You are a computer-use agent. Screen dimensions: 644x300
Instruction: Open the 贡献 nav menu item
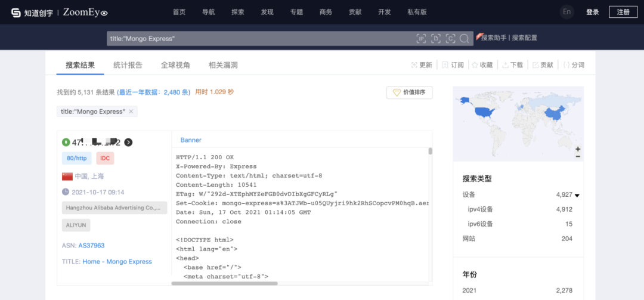click(355, 13)
